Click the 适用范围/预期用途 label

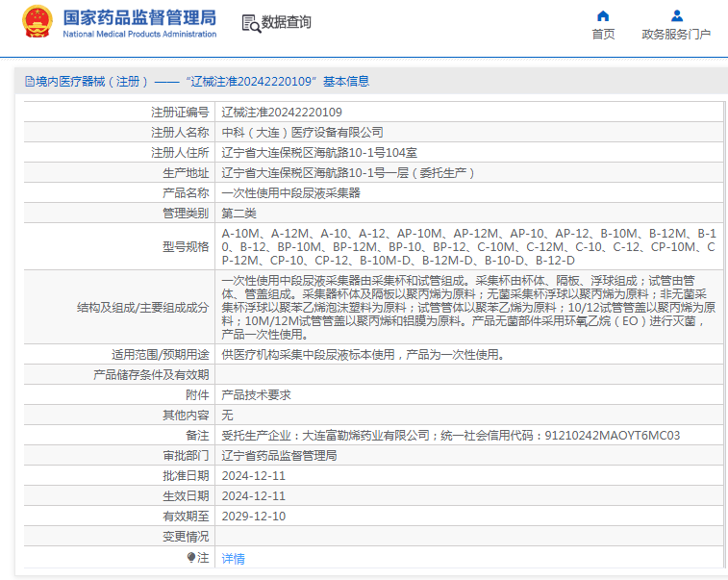161,355
